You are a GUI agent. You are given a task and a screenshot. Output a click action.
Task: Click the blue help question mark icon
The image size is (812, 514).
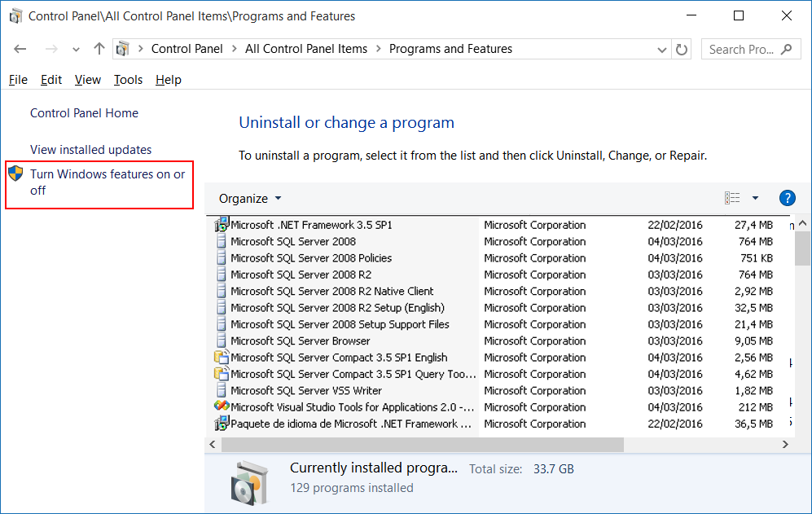point(787,198)
